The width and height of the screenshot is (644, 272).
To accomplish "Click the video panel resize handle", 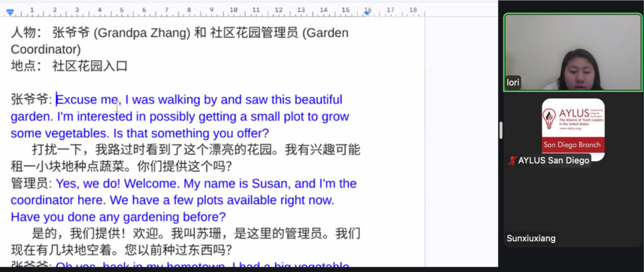I will 501,130.
